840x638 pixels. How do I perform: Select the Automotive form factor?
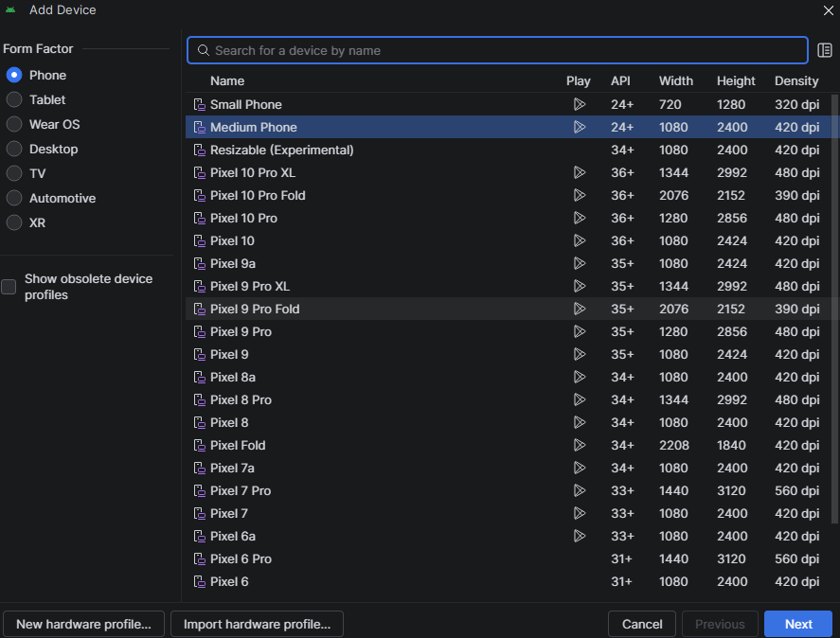coord(14,198)
